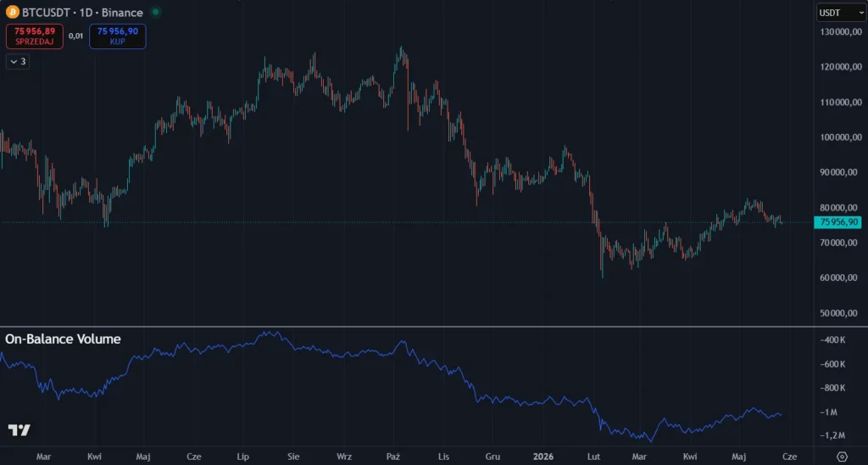
Task: Click the −1 M OBV axis label
Action: (x=829, y=412)
